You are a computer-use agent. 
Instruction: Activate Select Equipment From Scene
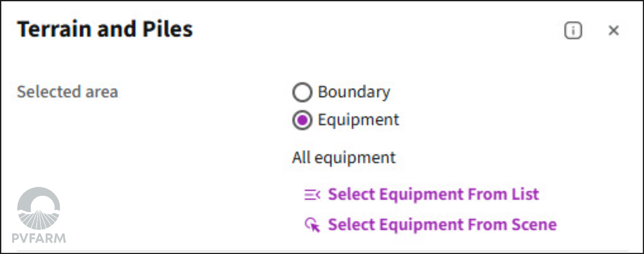point(442,224)
